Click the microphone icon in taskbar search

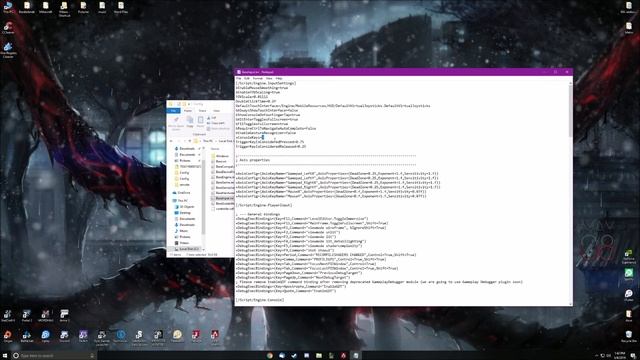tap(92, 356)
